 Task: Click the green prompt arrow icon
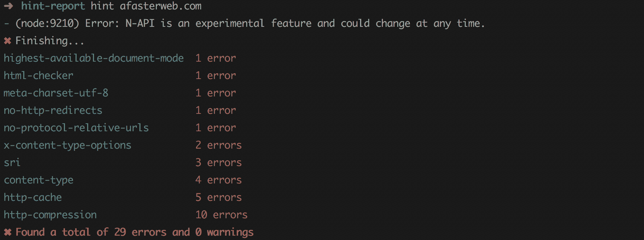(x=8, y=6)
